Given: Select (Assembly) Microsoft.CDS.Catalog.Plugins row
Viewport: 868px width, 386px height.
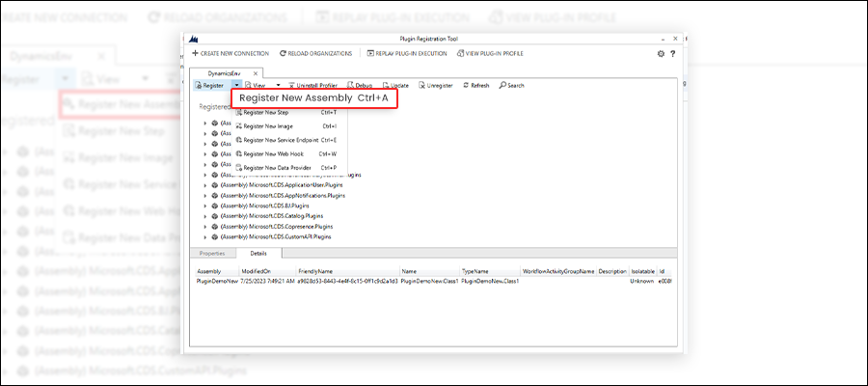Looking at the screenshot, I should [272, 216].
